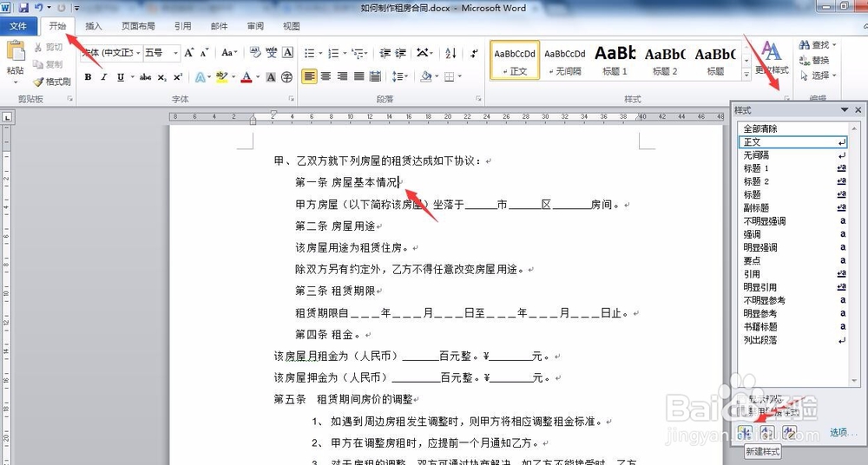Click the Find (查找) binoculars icon
The height and width of the screenshot is (465, 868).
click(805, 45)
